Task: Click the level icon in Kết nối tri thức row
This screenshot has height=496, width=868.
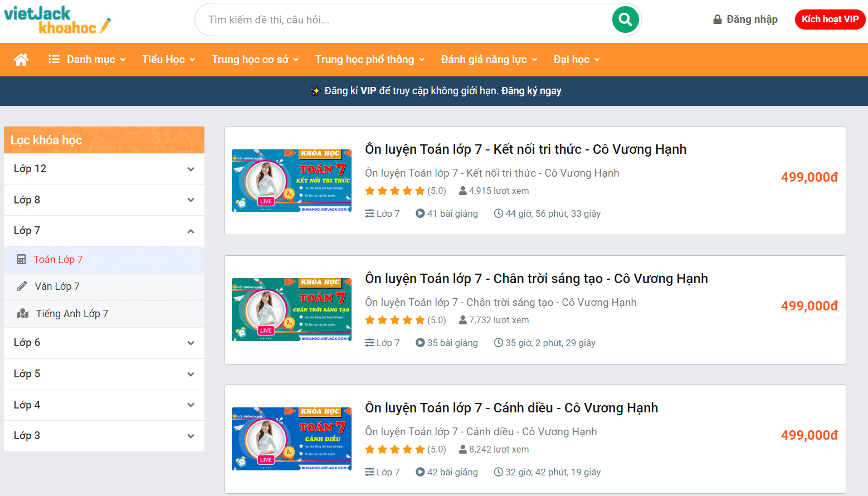Action: point(370,213)
